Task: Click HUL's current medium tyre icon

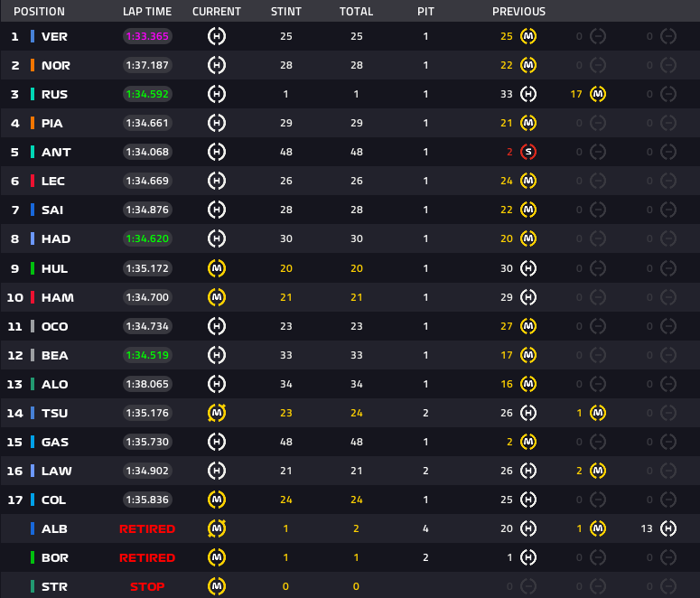Action: pos(217,268)
